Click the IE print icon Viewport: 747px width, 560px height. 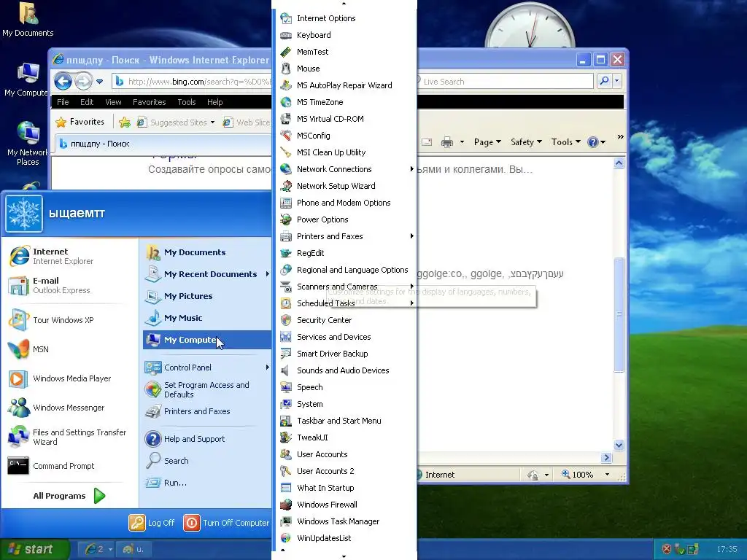(x=447, y=142)
